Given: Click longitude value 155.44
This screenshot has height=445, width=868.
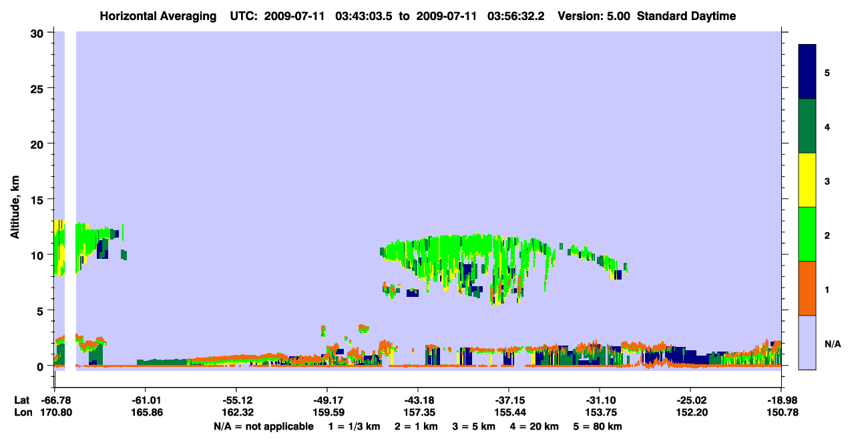Looking at the screenshot, I should tap(509, 412).
